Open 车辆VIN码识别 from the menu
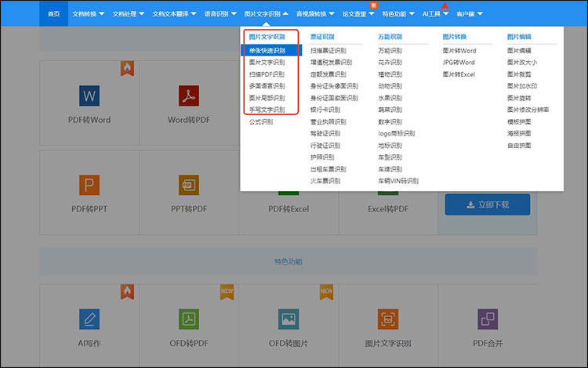 398,181
